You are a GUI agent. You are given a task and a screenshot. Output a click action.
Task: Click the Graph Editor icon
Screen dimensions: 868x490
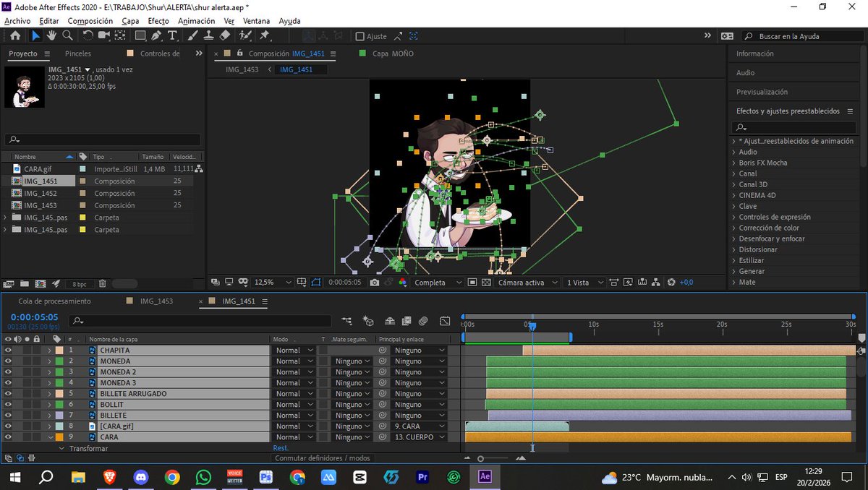pos(445,321)
